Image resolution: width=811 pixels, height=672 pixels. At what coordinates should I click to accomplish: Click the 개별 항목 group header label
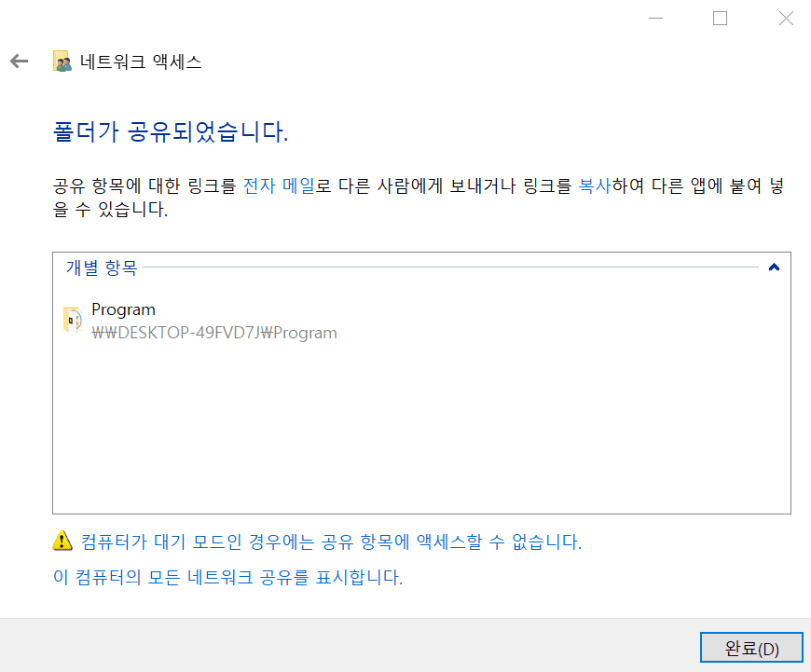(102, 268)
